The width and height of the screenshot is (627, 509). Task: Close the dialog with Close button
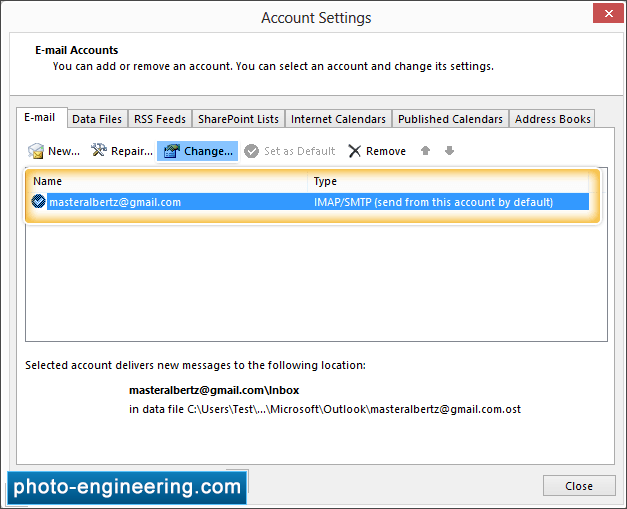579,486
